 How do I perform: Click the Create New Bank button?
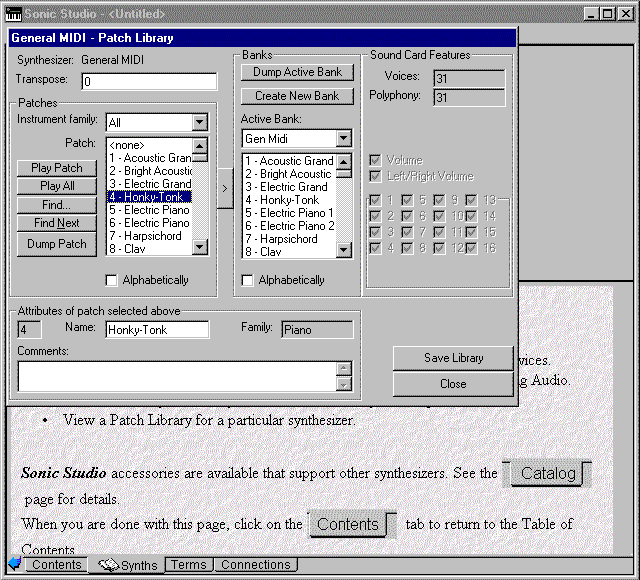tap(297, 96)
